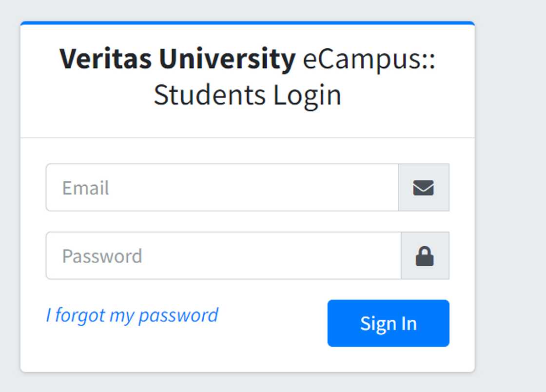546x392 pixels.
Task: Select the 'eCampus::' text in header
Action: (x=369, y=59)
